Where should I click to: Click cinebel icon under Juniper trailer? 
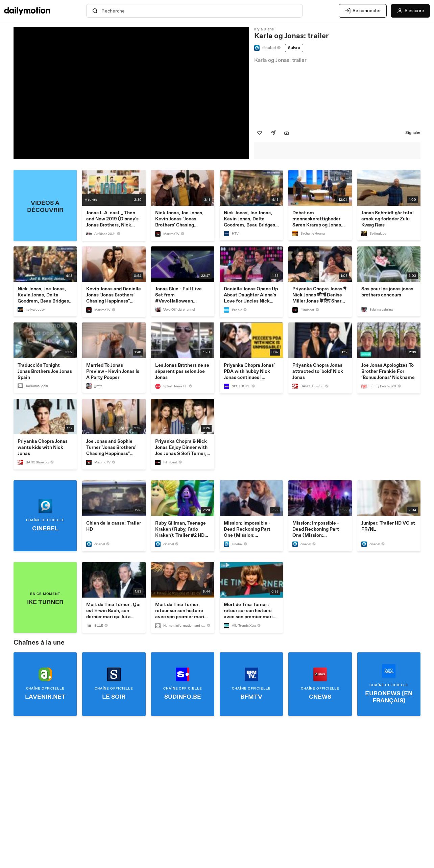pos(364,544)
